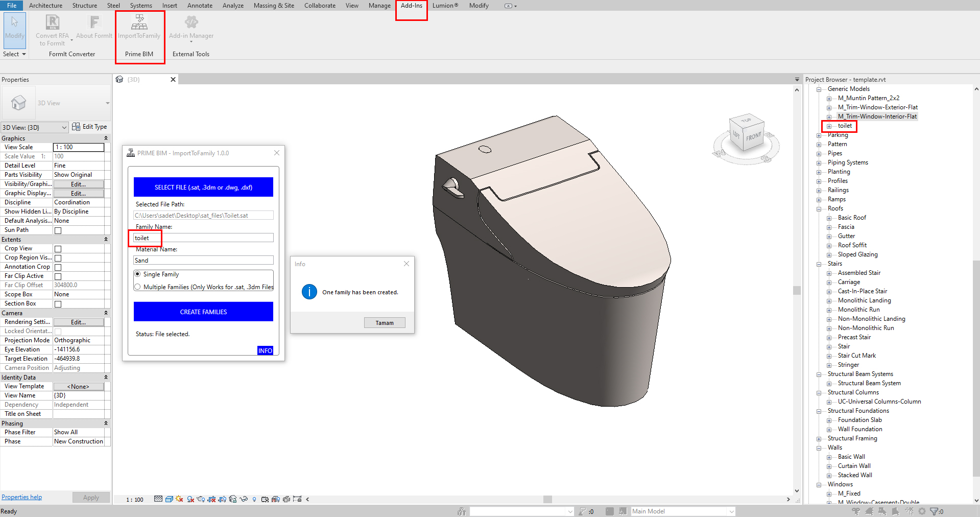Image resolution: width=980 pixels, height=517 pixels.
Task: Enable the Crop View checkbox
Action: tap(58, 249)
